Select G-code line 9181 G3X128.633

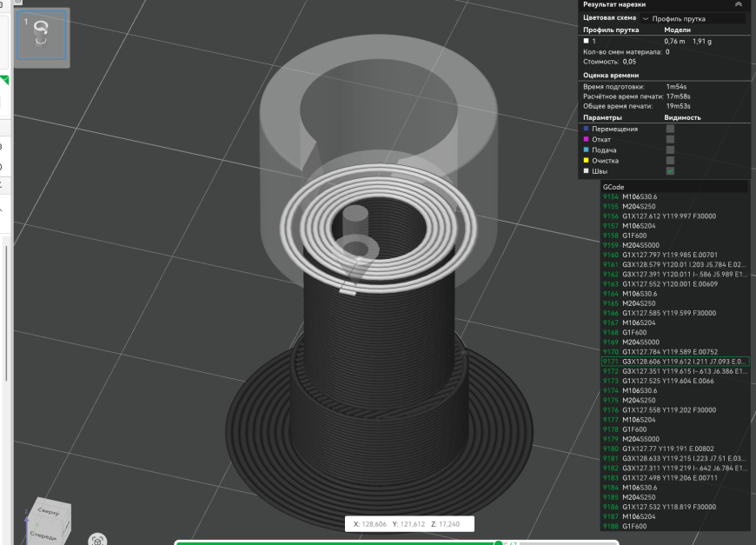click(x=675, y=458)
